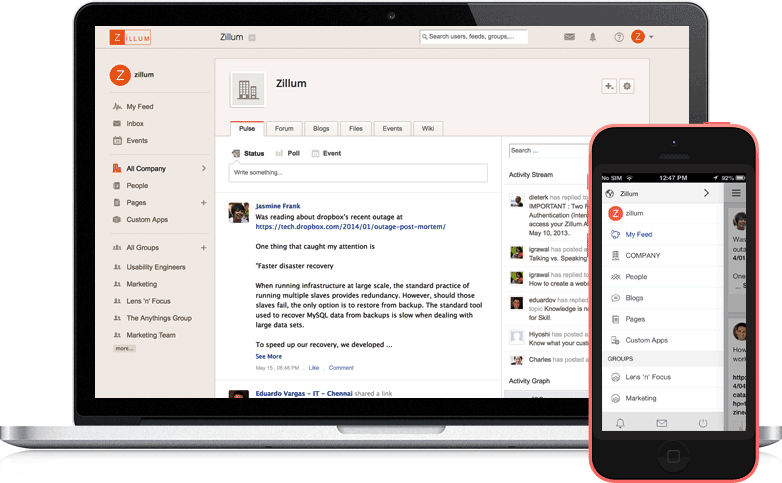Select the Event post type
This screenshot has width=782, height=483.
tap(326, 153)
